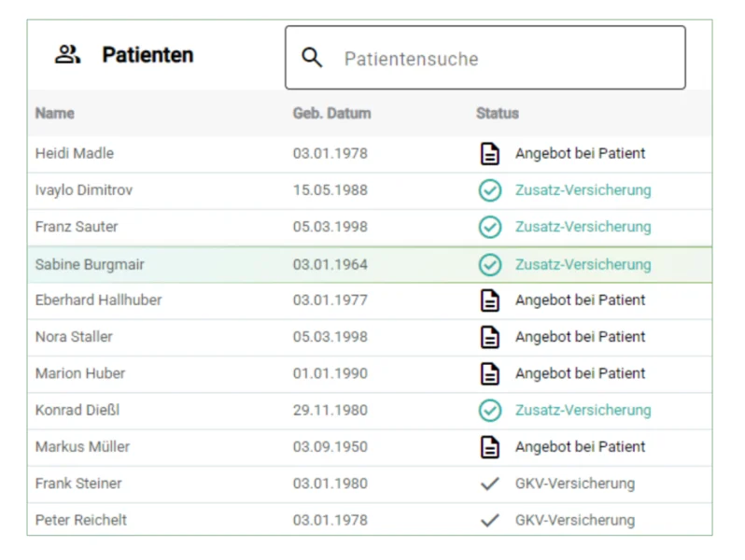
Task: Open Zusatz-Versicherung link for Sabine Burgmair
Action: (x=583, y=264)
